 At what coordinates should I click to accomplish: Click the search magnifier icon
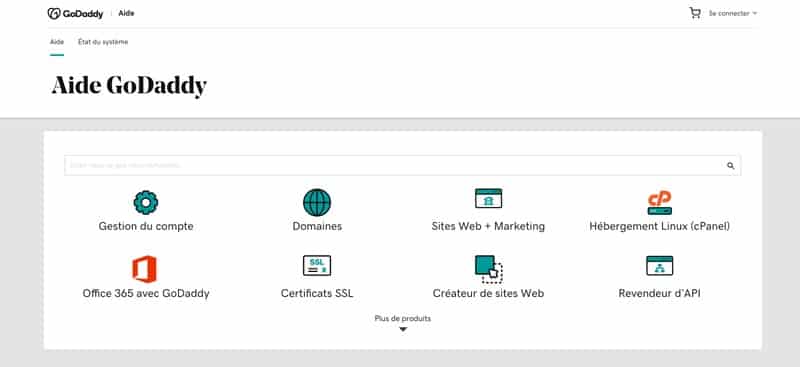tap(731, 165)
